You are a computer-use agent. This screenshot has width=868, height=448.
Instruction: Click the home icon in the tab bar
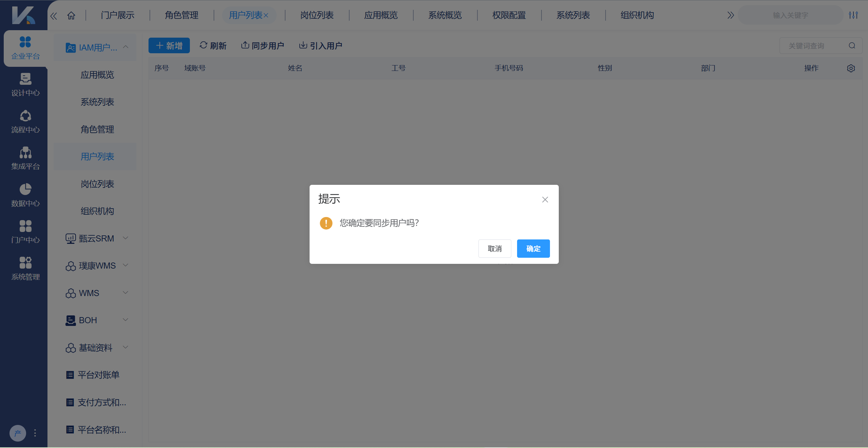coord(71,15)
